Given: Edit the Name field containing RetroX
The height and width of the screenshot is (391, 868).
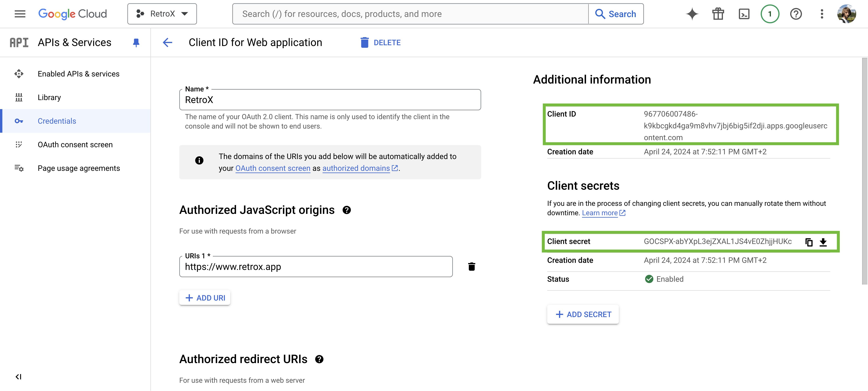Looking at the screenshot, I should [330, 100].
